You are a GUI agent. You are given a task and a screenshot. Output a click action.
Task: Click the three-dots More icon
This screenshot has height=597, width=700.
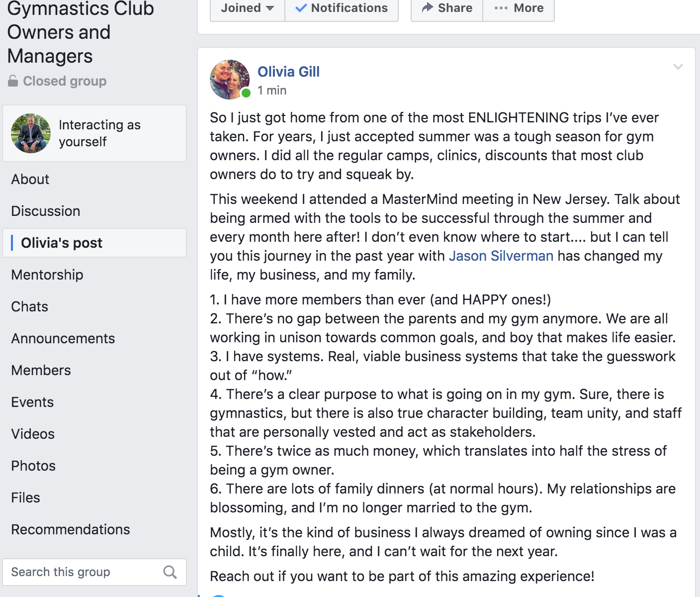click(x=501, y=8)
